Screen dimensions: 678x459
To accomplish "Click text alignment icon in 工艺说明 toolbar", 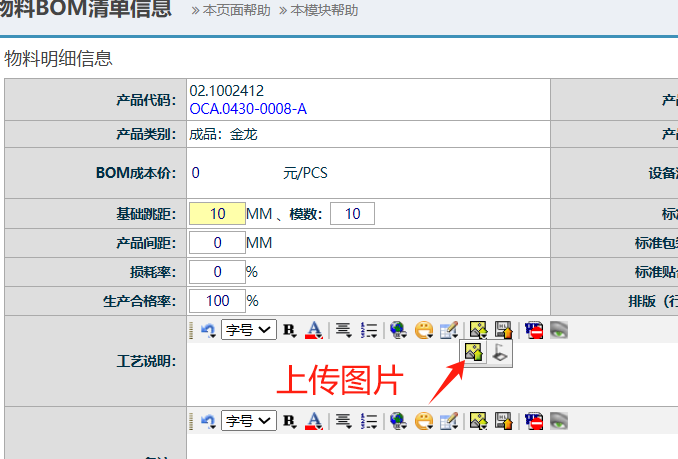I will (343, 330).
